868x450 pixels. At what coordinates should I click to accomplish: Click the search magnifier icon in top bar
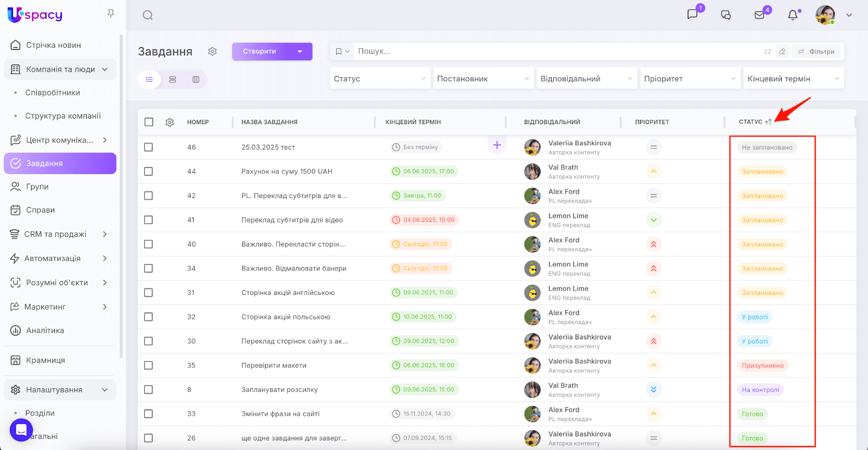pyautogui.click(x=148, y=15)
